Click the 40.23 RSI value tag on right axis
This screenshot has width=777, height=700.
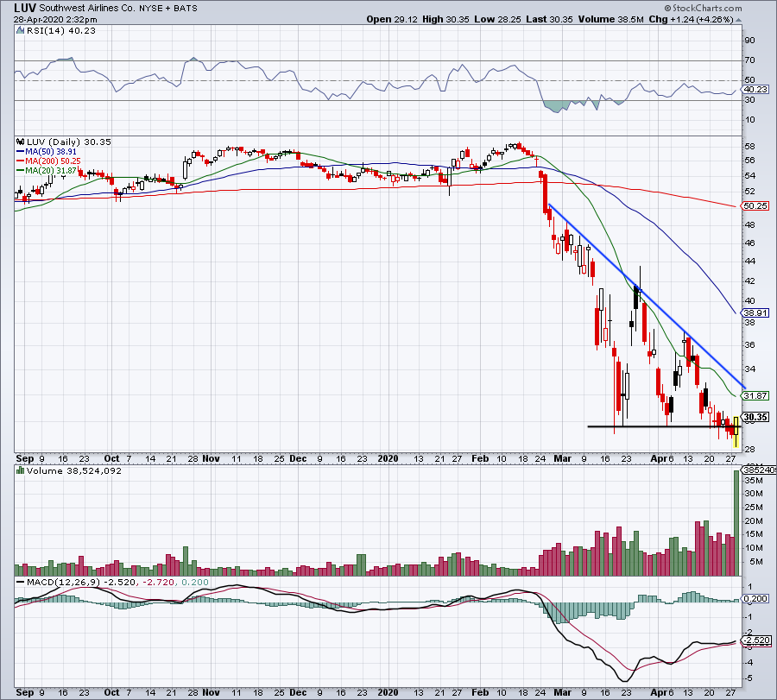click(x=755, y=90)
